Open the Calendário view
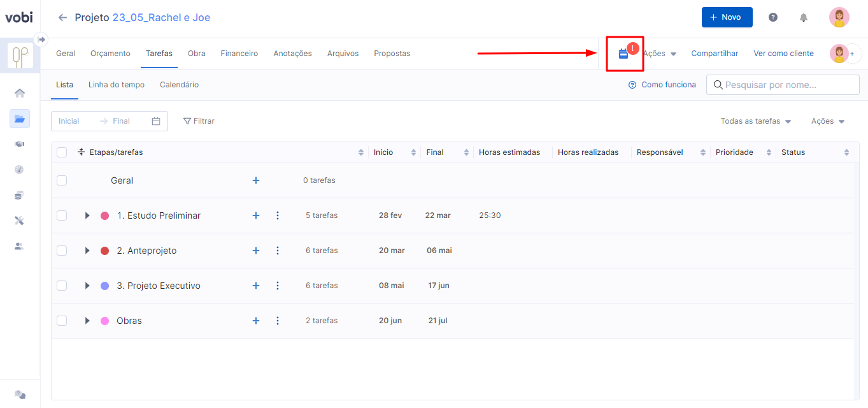Viewport: 868px width, 408px height. point(180,85)
